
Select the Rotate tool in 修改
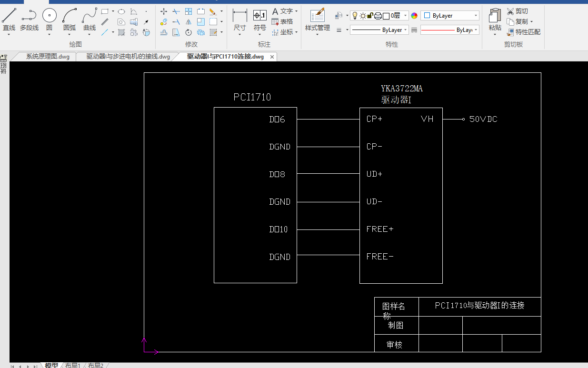189,32
